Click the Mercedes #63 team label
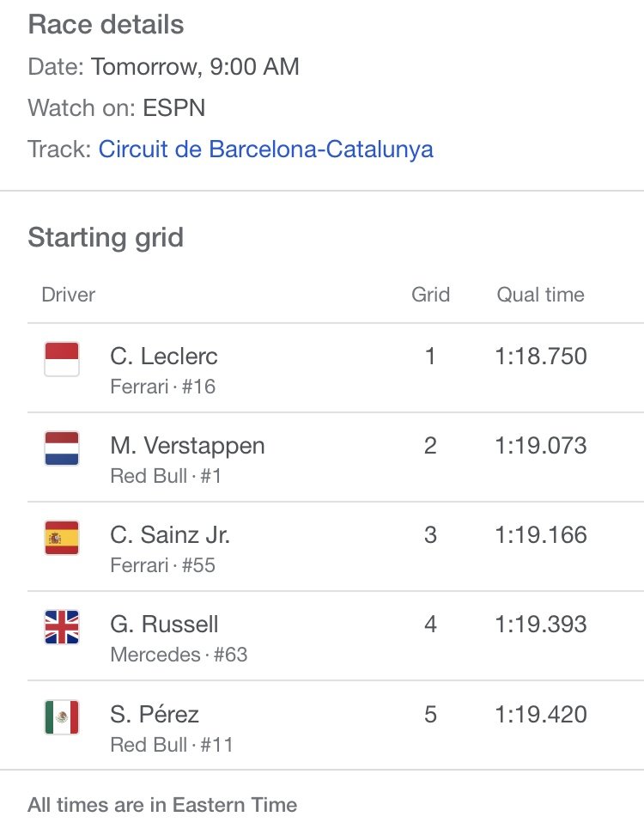 point(179,655)
